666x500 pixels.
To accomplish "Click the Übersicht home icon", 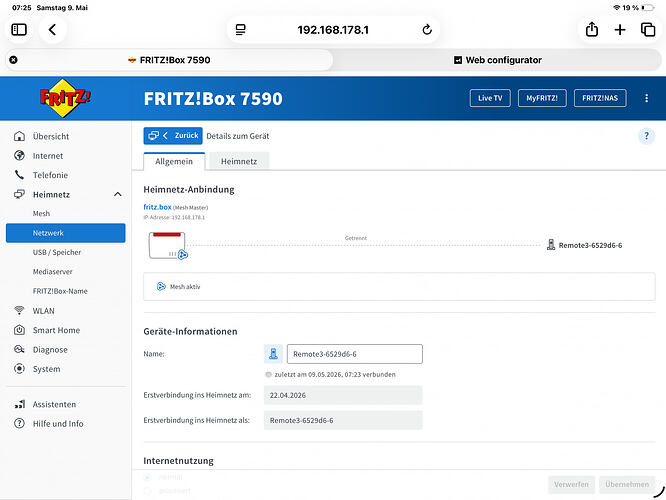I will point(19,136).
